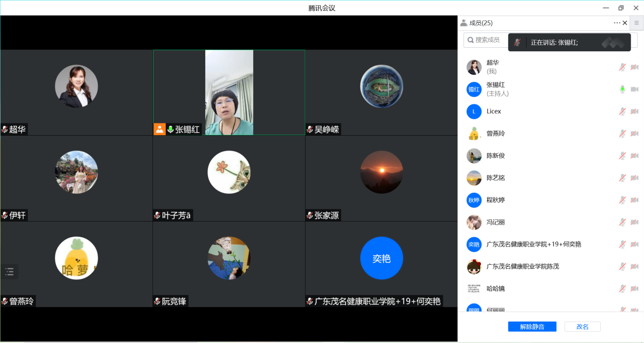This screenshot has height=343, width=644.
Task: Click the members person icon in panel header
Action: point(464,23)
